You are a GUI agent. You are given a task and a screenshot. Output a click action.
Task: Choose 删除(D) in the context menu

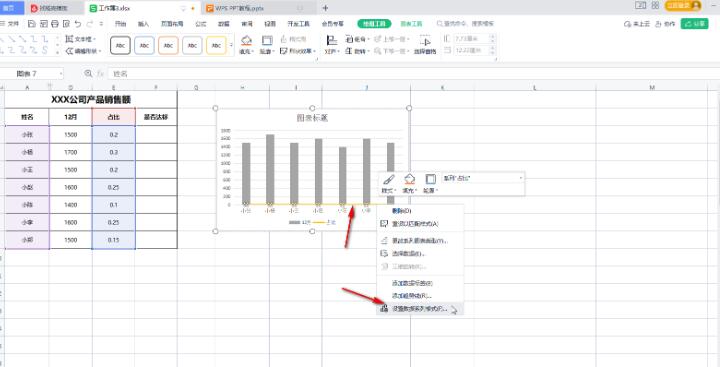click(420, 210)
